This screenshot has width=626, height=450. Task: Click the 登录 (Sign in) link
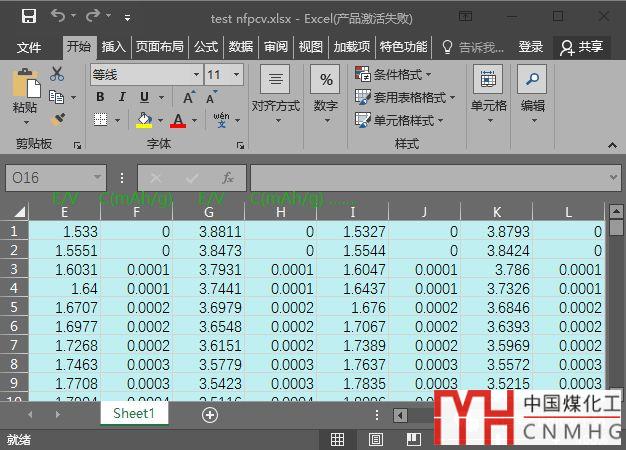pos(531,47)
